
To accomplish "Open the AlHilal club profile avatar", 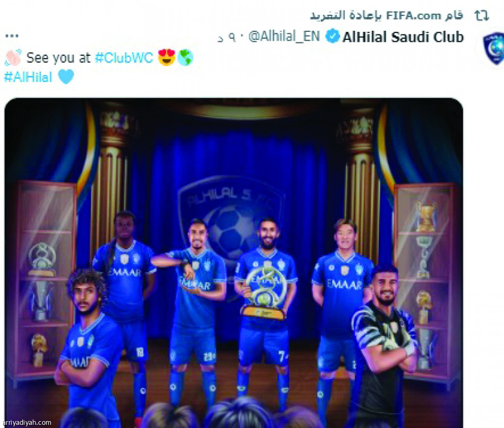I will click(x=493, y=48).
